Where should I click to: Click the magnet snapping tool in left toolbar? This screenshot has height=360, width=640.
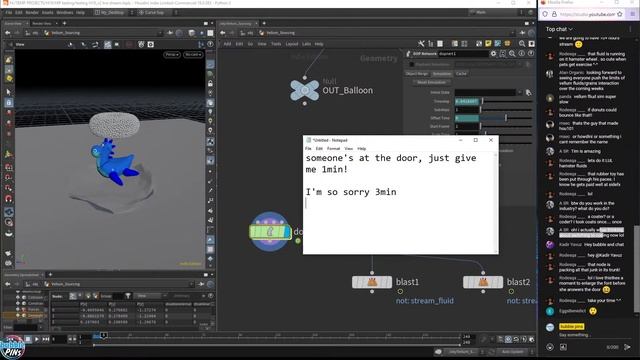coord(9,199)
